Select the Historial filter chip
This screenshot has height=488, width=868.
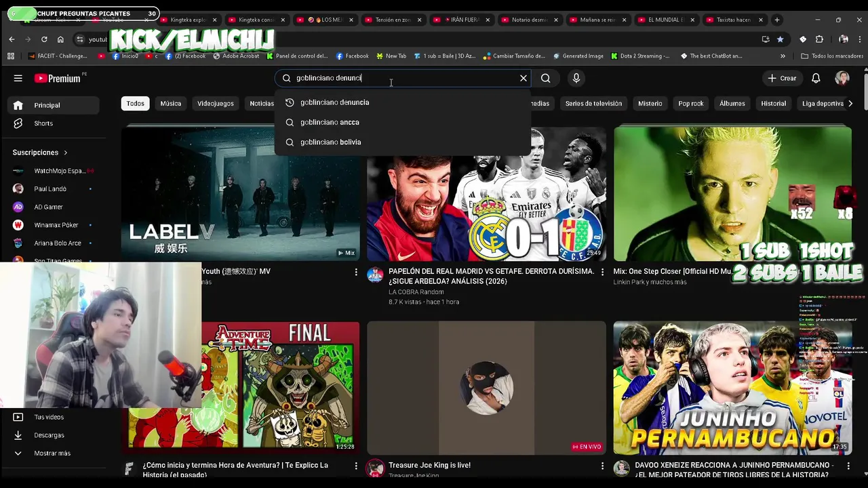(x=773, y=104)
